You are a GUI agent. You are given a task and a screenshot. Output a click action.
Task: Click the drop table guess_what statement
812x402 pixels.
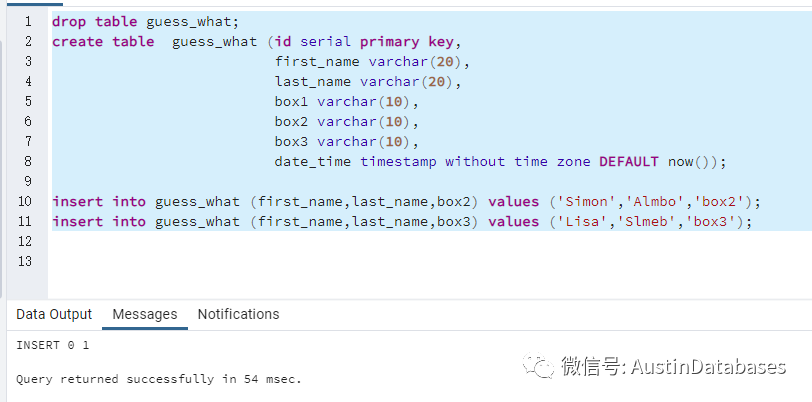tap(145, 21)
